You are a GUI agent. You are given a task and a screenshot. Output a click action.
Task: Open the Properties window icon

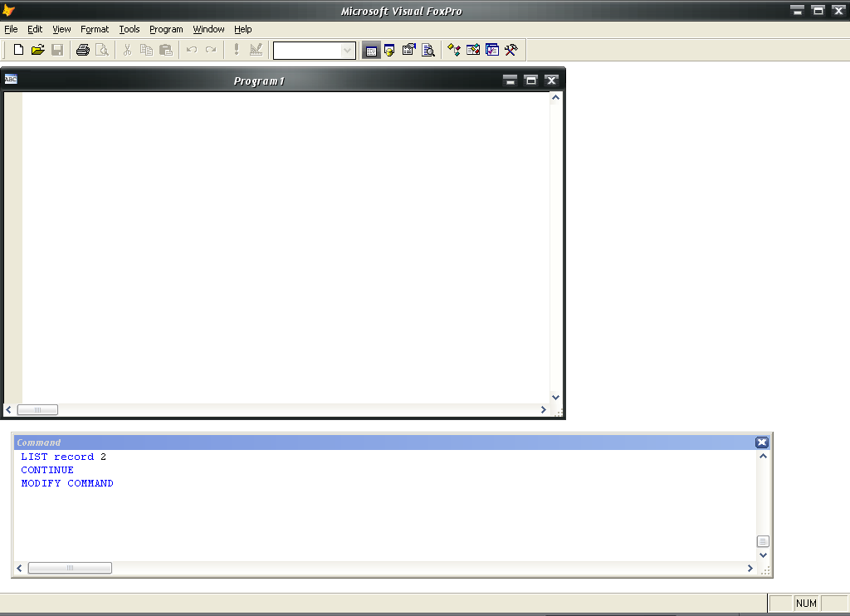pos(408,51)
